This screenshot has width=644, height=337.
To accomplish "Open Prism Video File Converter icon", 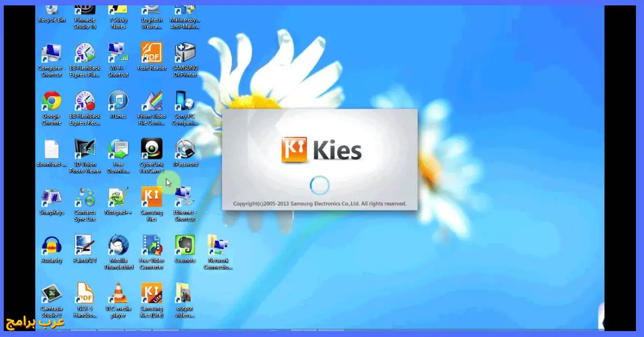I will (152, 108).
